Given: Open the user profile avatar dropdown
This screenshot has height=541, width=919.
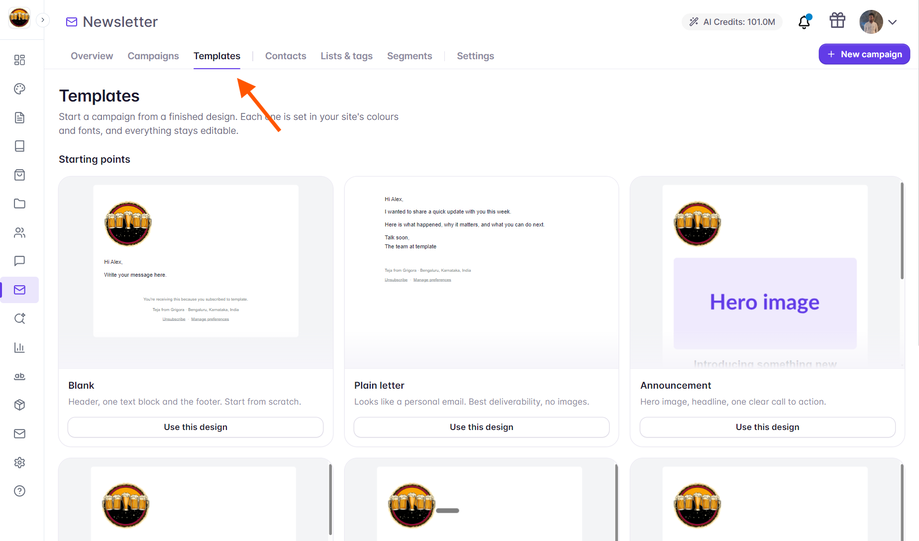Looking at the screenshot, I should point(878,22).
